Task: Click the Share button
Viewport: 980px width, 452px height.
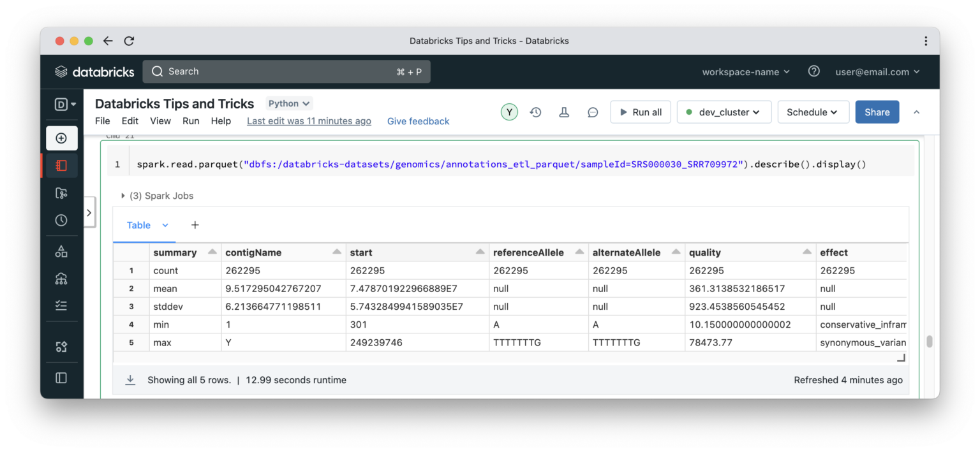Action: click(877, 112)
